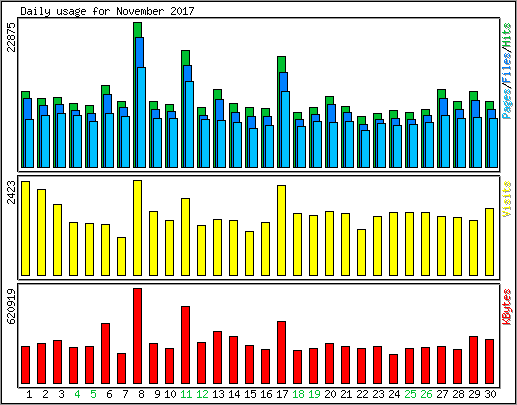Click day label 13 on the x-axis
Viewport: 517px width, 405px height.
(x=218, y=394)
